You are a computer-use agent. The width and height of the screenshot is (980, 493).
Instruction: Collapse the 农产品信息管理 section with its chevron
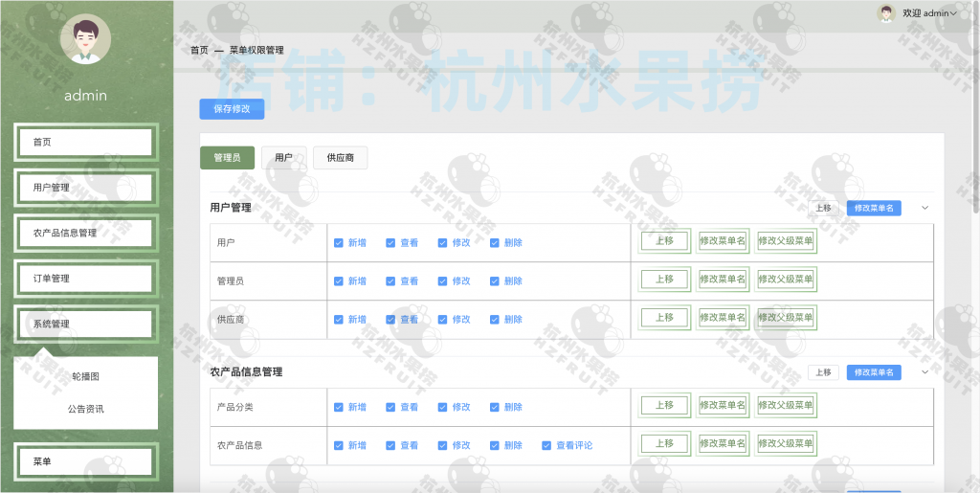pos(924,372)
